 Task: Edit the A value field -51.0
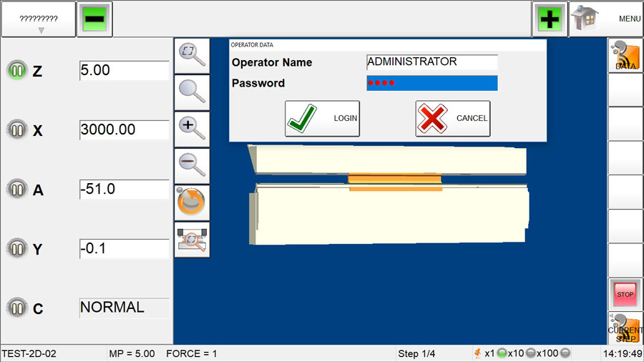pyautogui.click(x=124, y=189)
